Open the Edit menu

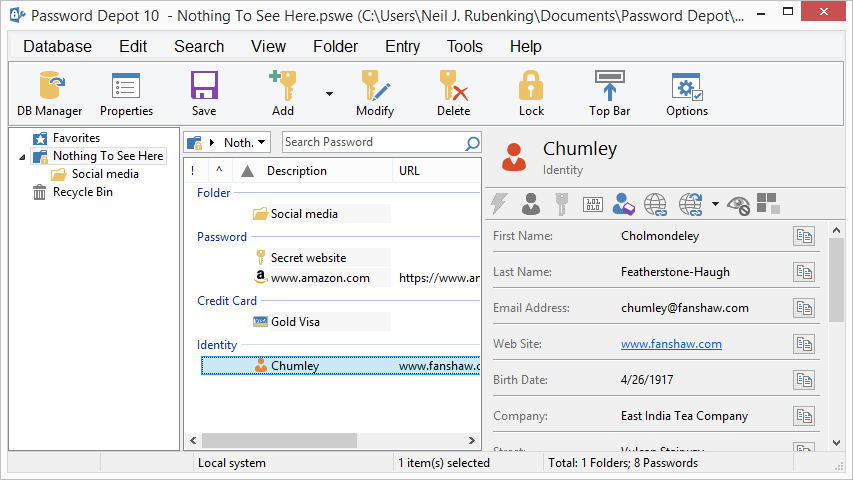coord(133,46)
